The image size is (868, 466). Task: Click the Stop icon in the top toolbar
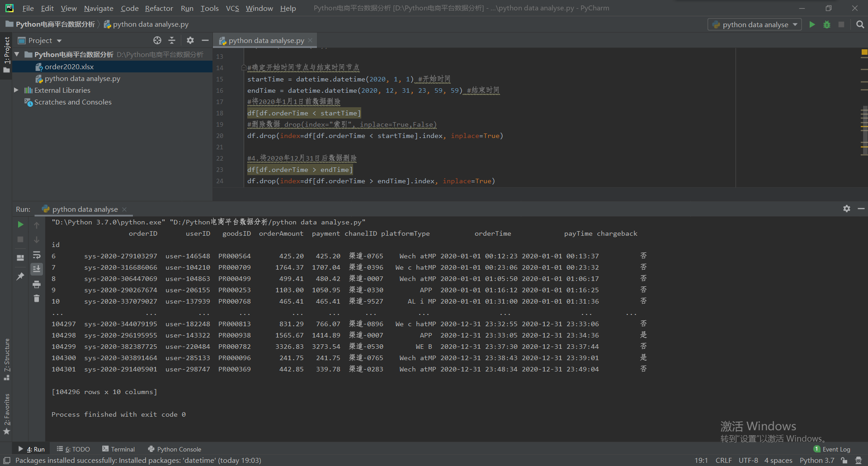point(841,24)
